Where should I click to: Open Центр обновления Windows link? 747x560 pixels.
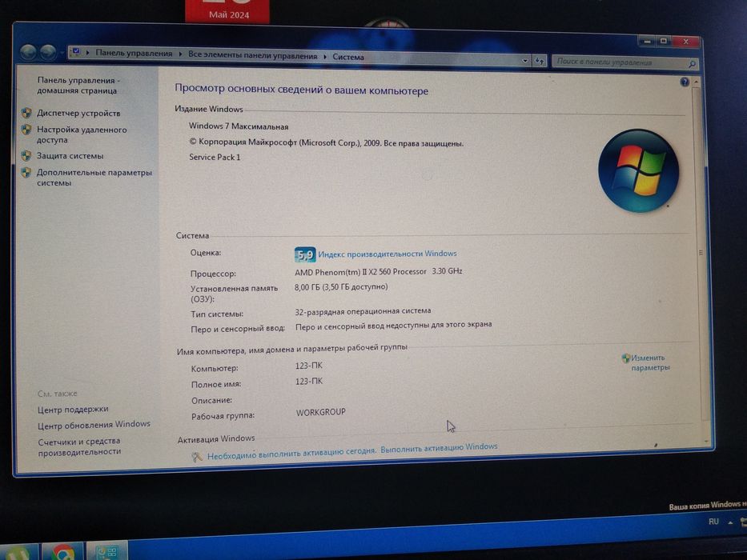94,425
